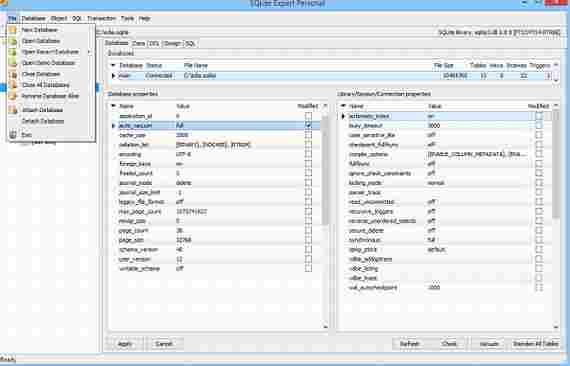570x366 pixels.
Task: Click the Close All Databases icon
Action: [x=13, y=85]
